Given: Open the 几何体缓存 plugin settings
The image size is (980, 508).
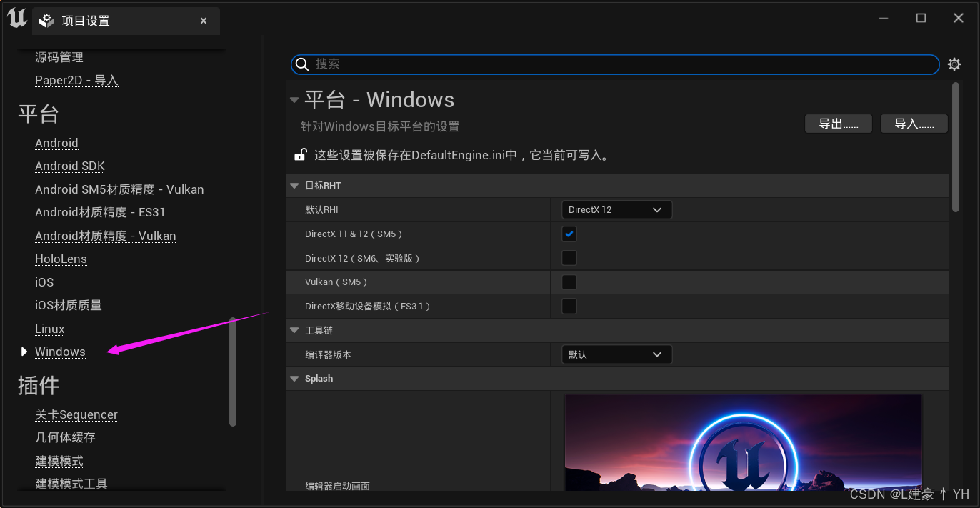Looking at the screenshot, I should (65, 437).
